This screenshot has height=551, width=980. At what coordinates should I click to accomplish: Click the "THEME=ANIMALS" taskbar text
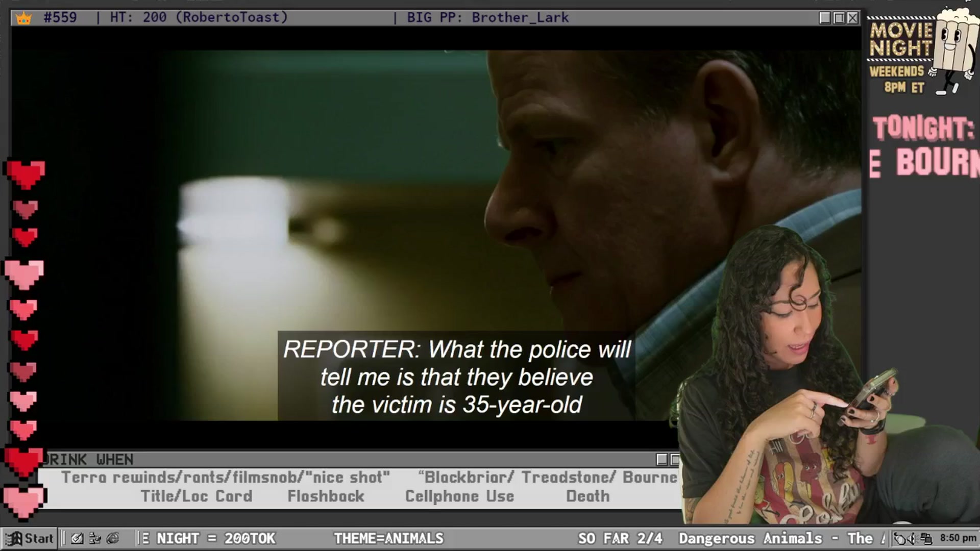(x=388, y=538)
